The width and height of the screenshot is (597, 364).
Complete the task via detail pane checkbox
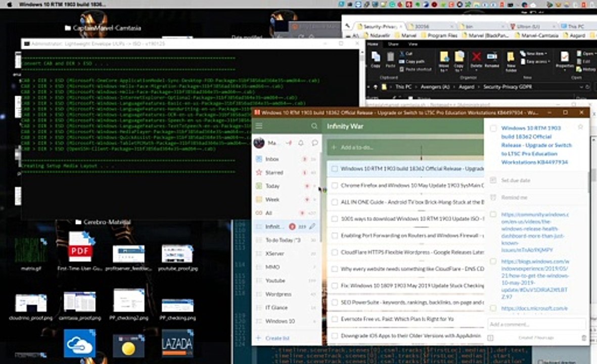pos(493,128)
